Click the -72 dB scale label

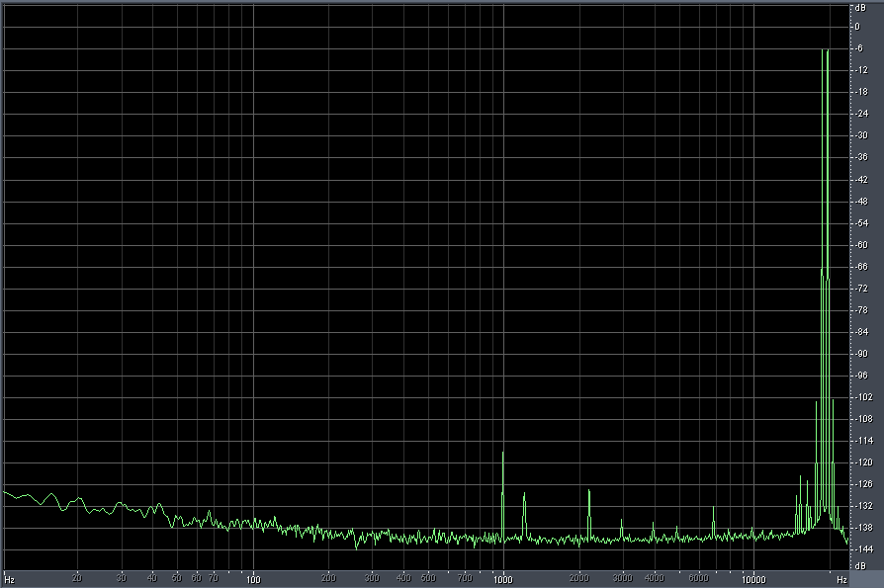[x=861, y=289]
